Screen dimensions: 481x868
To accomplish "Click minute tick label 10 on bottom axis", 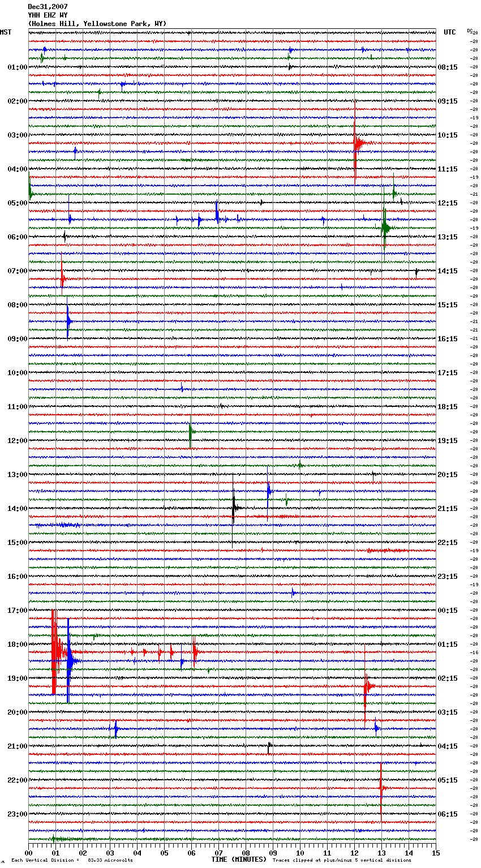I will 300,853.
